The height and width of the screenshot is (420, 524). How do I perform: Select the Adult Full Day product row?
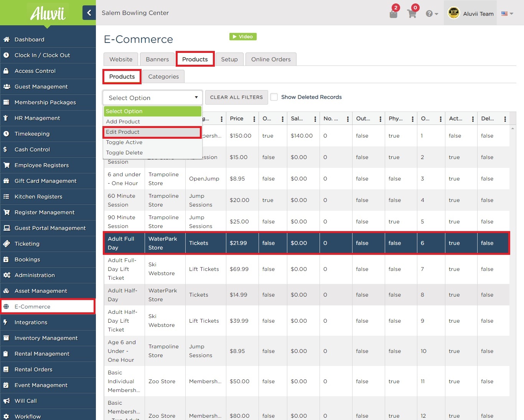coord(306,243)
